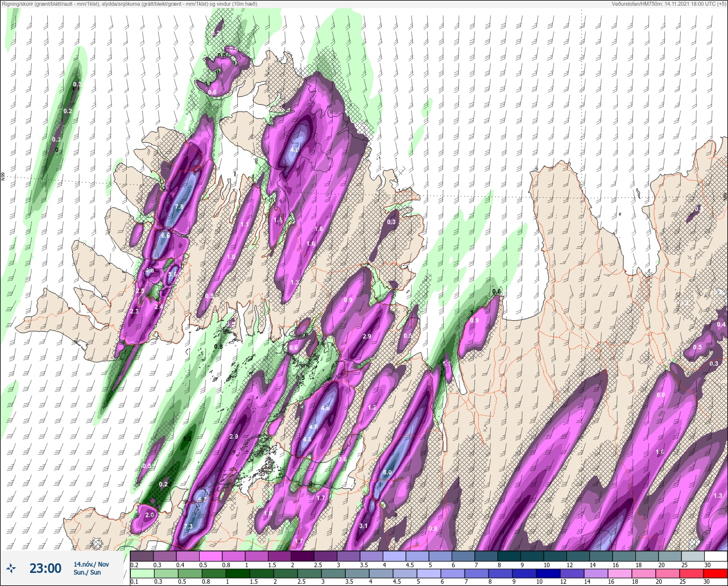Click the '0.1' scale label under the rain legend
728x586 pixels.
pyautogui.click(x=134, y=582)
